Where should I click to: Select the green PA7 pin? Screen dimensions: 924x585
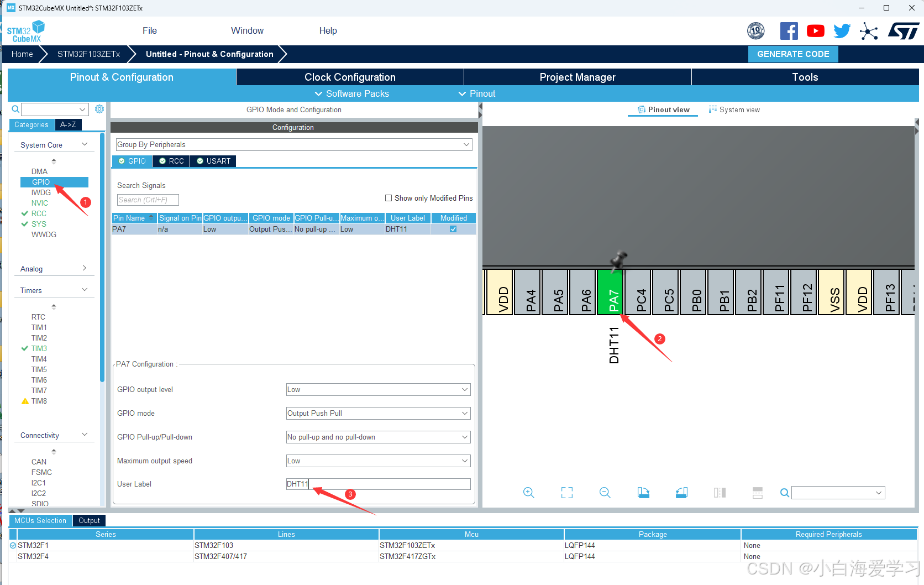click(x=610, y=292)
